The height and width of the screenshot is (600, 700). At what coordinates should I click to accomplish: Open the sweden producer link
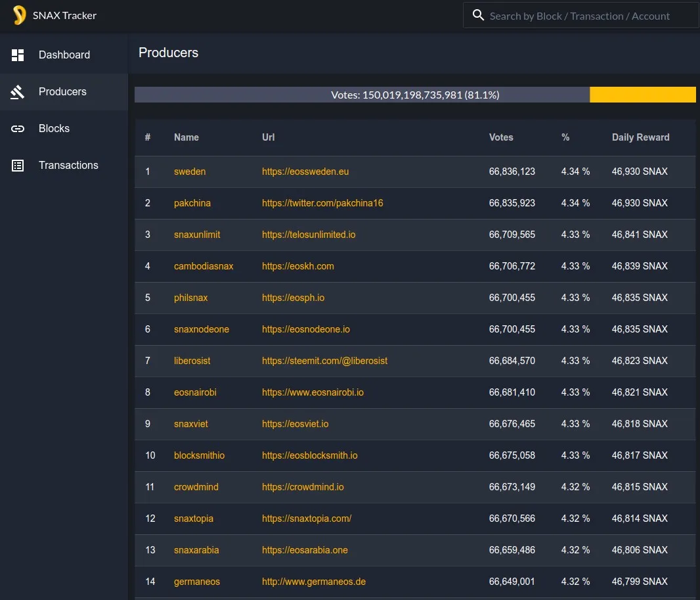(x=190, y=172)
